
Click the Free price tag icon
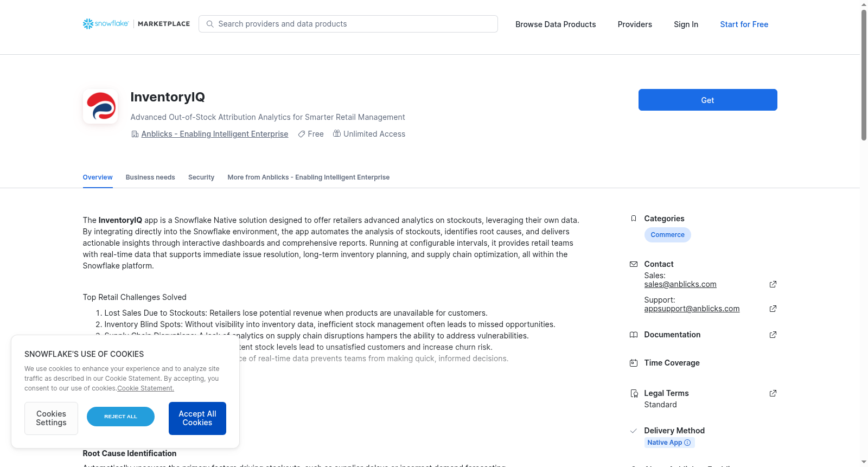302,134
